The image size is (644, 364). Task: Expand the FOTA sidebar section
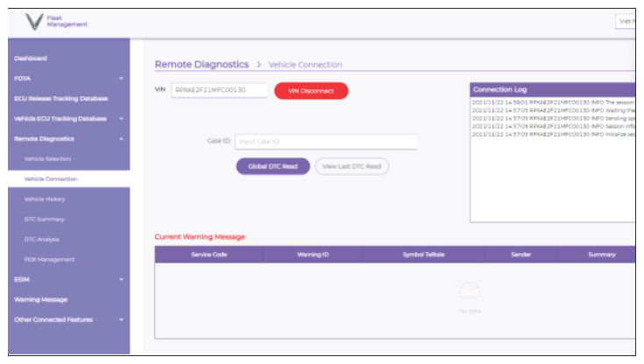(121, 79)
